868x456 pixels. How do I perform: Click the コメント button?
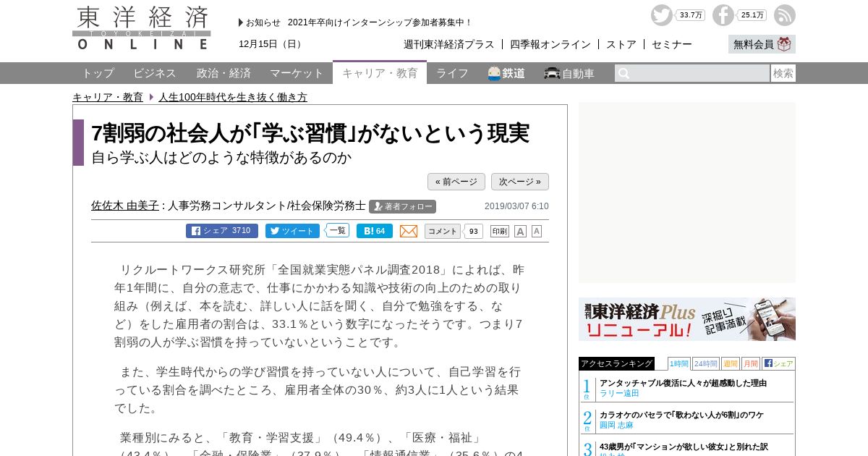442,231
